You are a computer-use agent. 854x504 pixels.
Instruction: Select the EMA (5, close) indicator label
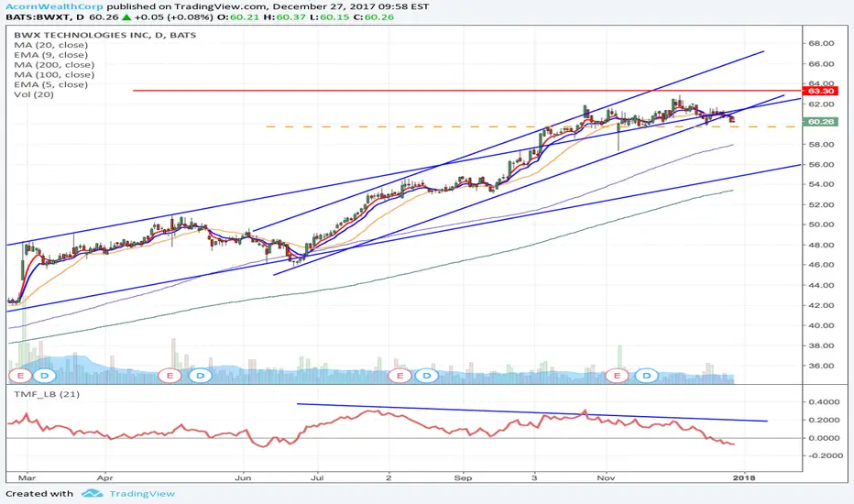(50, 84)
